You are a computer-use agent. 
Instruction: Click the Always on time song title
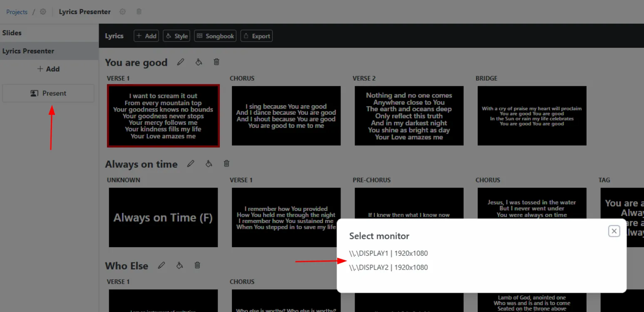(x=141, y=164)
